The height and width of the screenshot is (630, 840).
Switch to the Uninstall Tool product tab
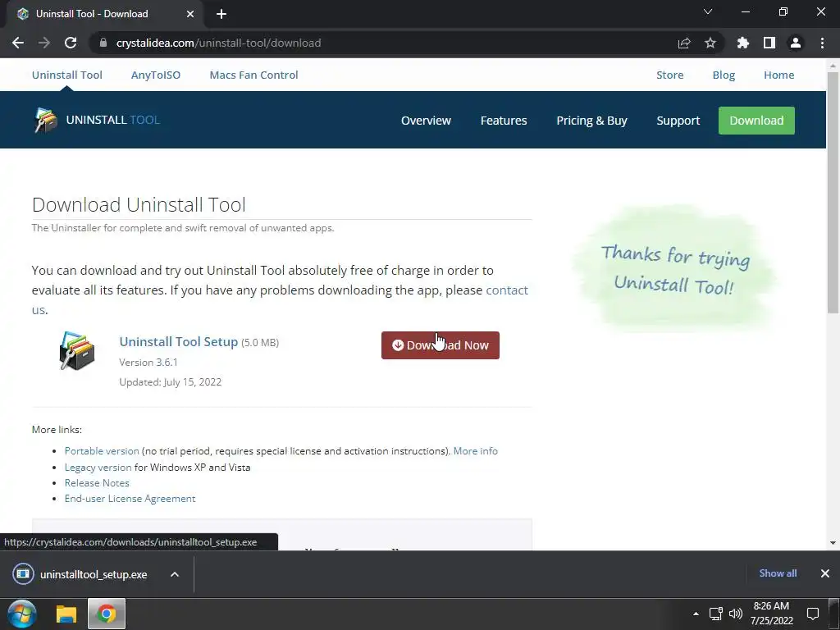point(67,75)
